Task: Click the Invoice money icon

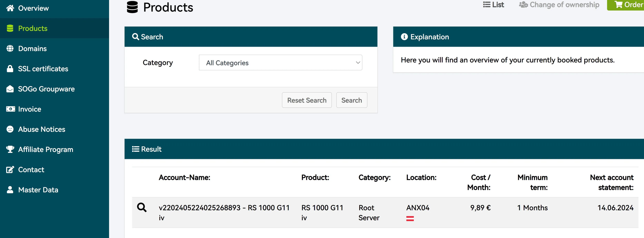Action: tap(10, 109)
